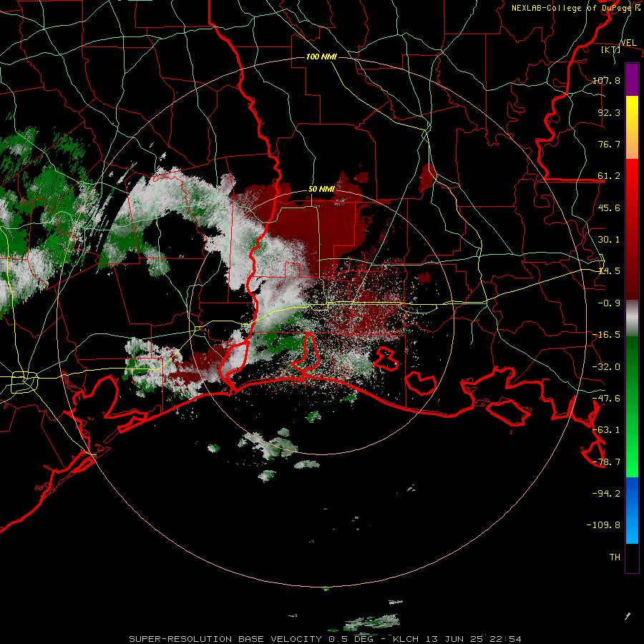Pick the yellow-orange segment of the velocity scale
The width and height of the screenshot is (644, 644).
pos(632,127)
